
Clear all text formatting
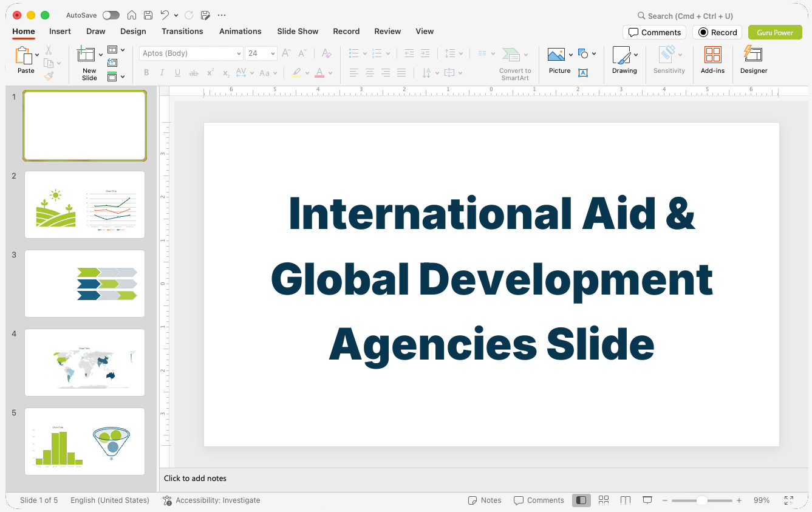coord(326,53)
